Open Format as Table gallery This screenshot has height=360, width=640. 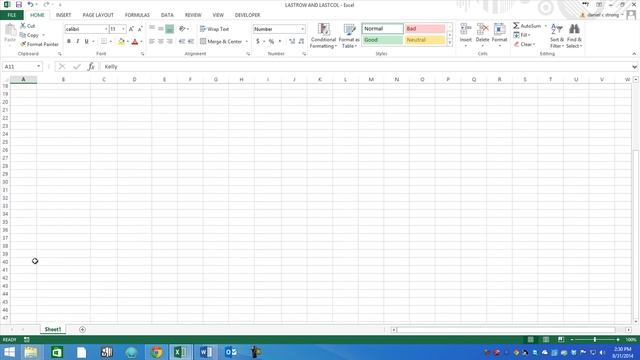[x=349, y=36]
